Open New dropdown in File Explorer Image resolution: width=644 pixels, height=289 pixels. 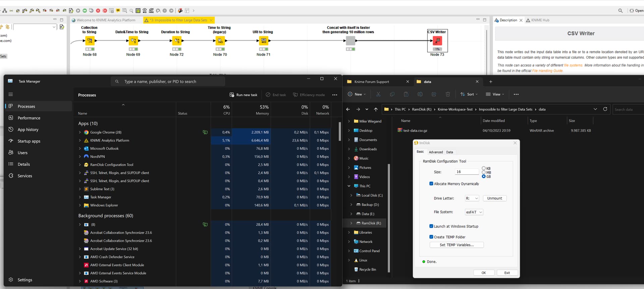click(357, 94)
